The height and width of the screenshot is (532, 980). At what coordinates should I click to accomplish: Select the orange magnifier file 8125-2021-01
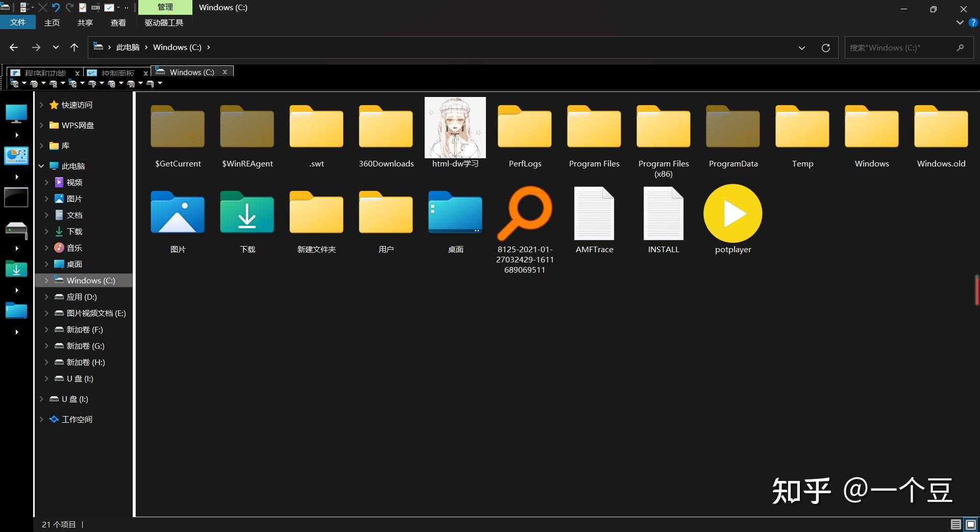point(525,230)
